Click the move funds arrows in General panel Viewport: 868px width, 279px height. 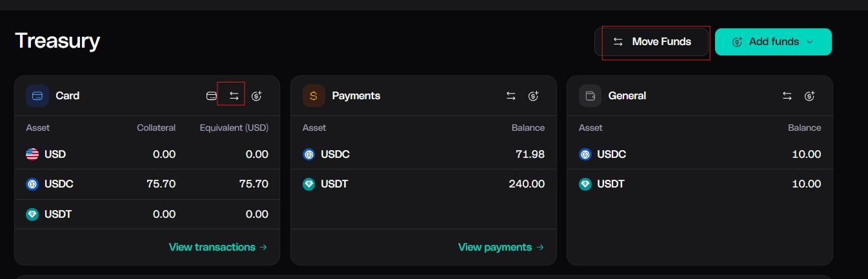(x=787, y=96)
